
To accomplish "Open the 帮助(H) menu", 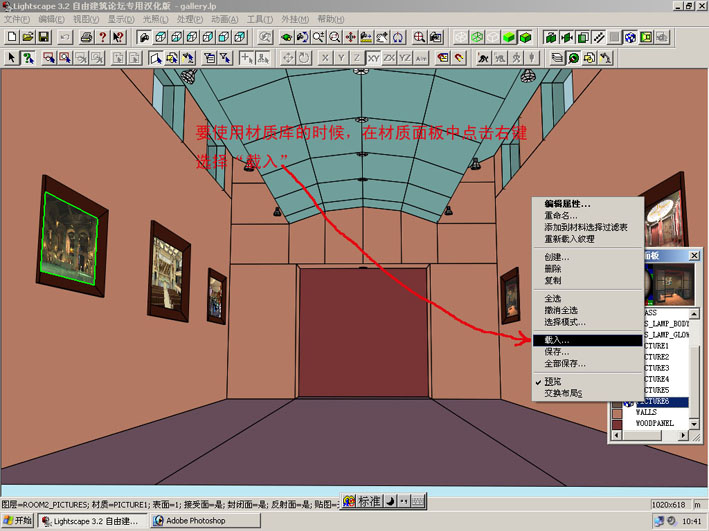I will point(331,19).
